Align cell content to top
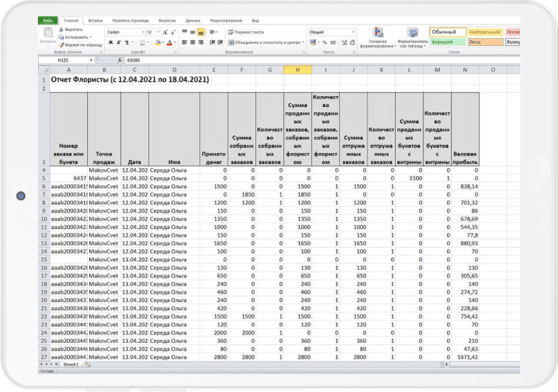Screen dimensions: 558x392 [185, 32]
